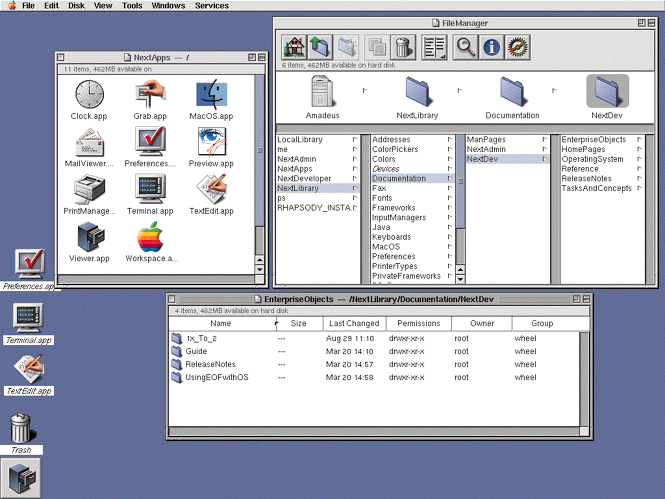665x499 pixels.
Task: Open Workspace app rainbow apple icon
Action: click(150, 237)
